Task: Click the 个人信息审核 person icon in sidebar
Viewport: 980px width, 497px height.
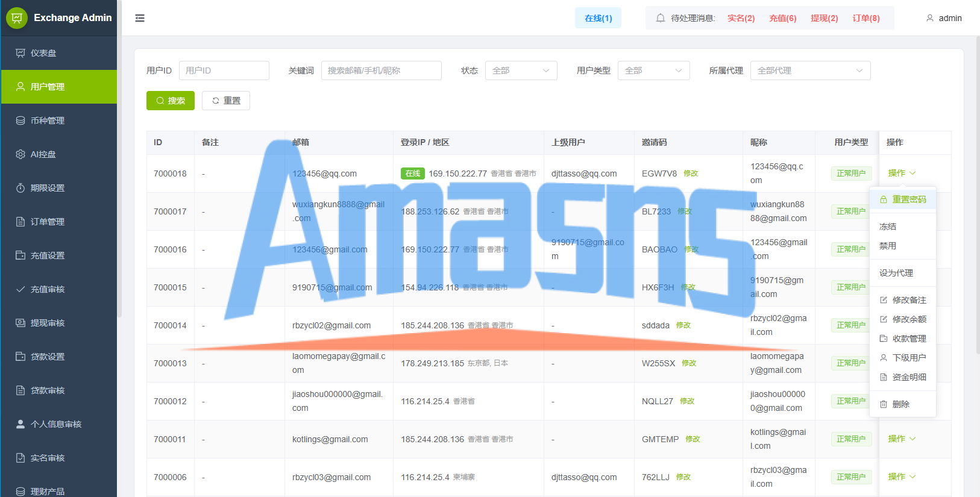Action: click(20, 424)
